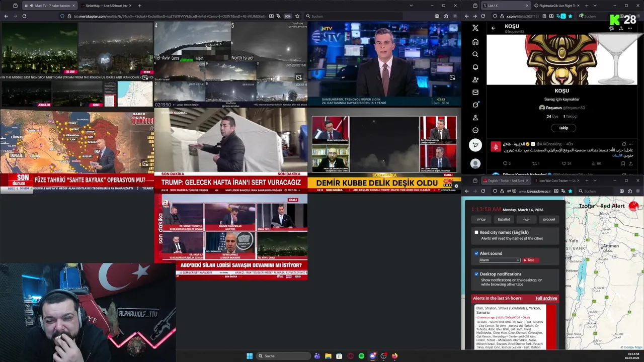Toggle Alert sound checkbox
644x362 pixels.
point(476,253)
